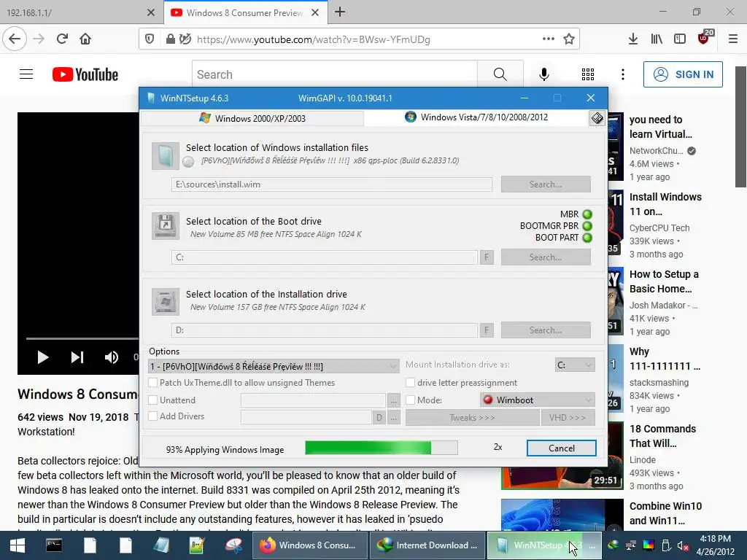Toggle drive letter preassignment checkbox
The width and height of the screenshot is (747, 560).
[410, 382]
